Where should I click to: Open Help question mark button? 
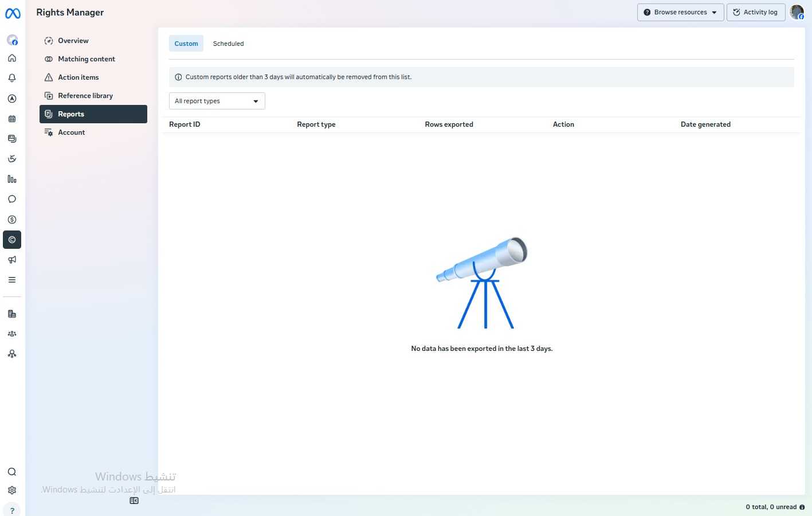[x=12, y=510]
